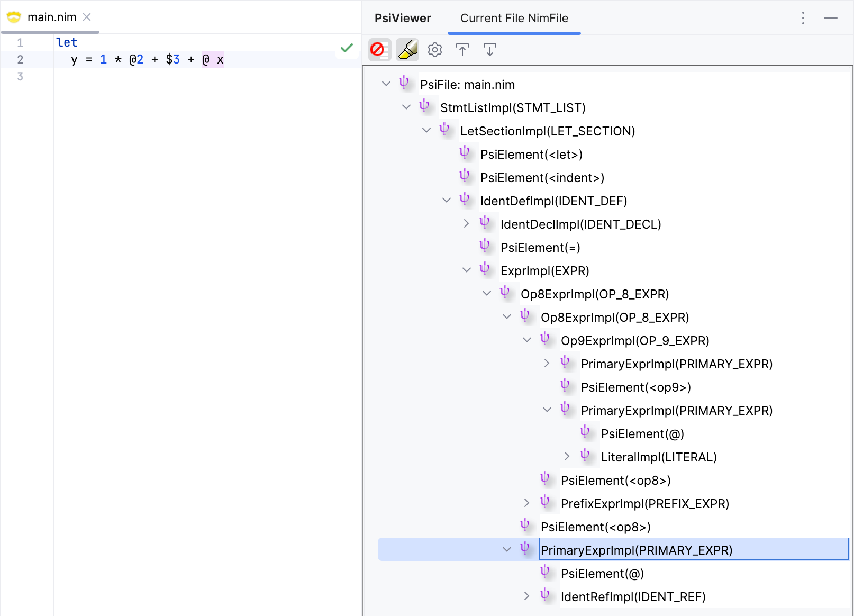854x616 pixels.
Task: Open the PsiViewer options kebab menu
Action: point(803,18)
